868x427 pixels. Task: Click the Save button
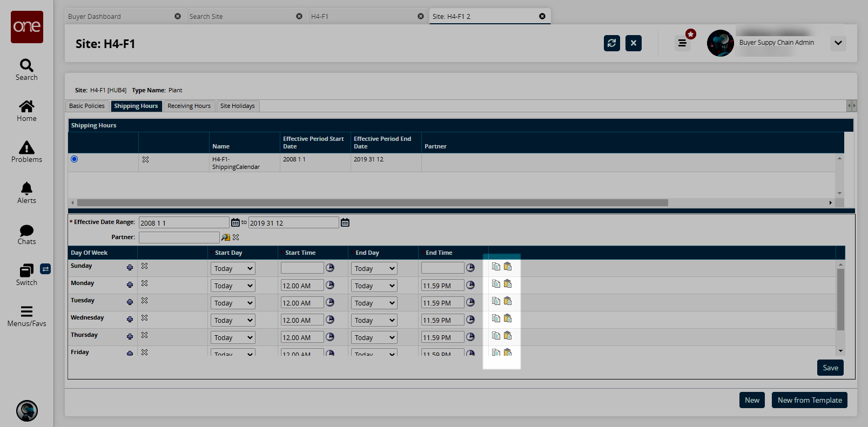click(830, 368)
